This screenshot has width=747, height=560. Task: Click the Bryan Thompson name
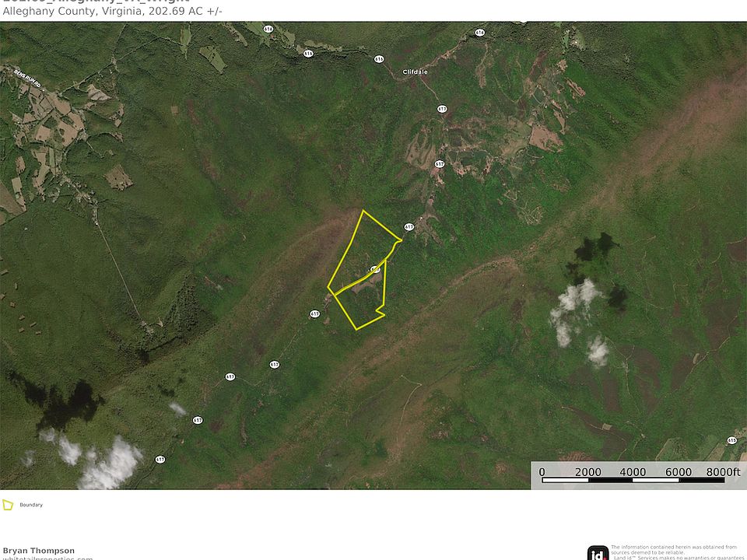[39, 550]
